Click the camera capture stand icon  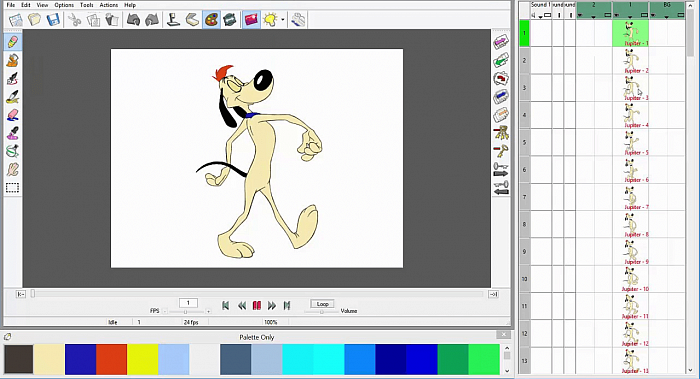coord(173,20)
